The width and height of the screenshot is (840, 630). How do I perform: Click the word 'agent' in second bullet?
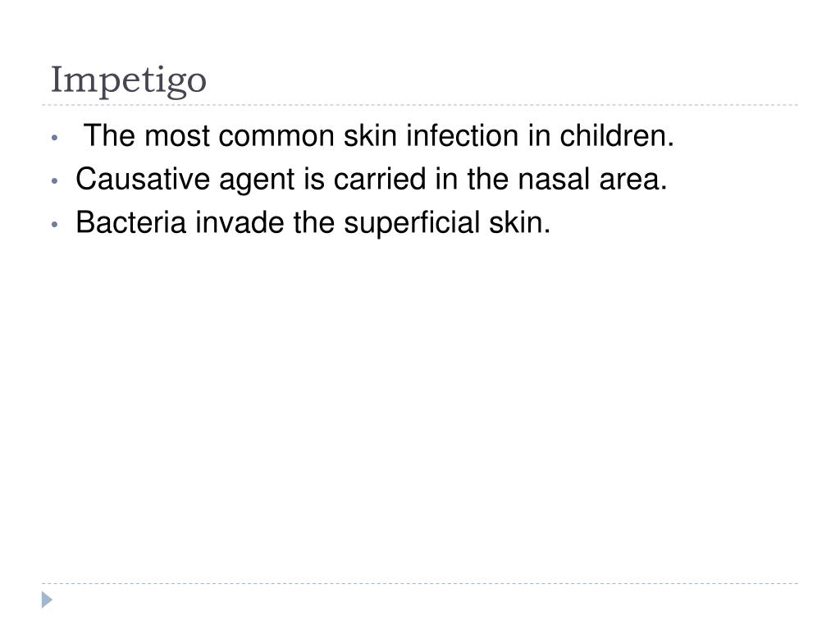click(x=257, y=180)
